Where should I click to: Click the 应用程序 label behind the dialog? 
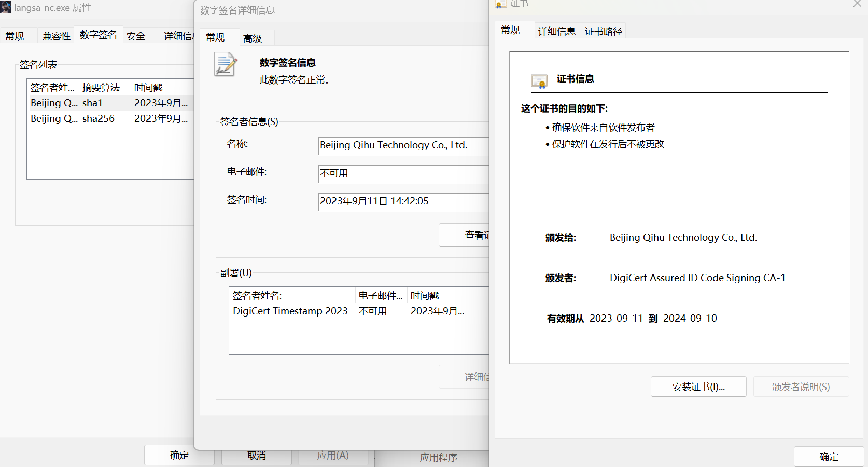point(439,457)
